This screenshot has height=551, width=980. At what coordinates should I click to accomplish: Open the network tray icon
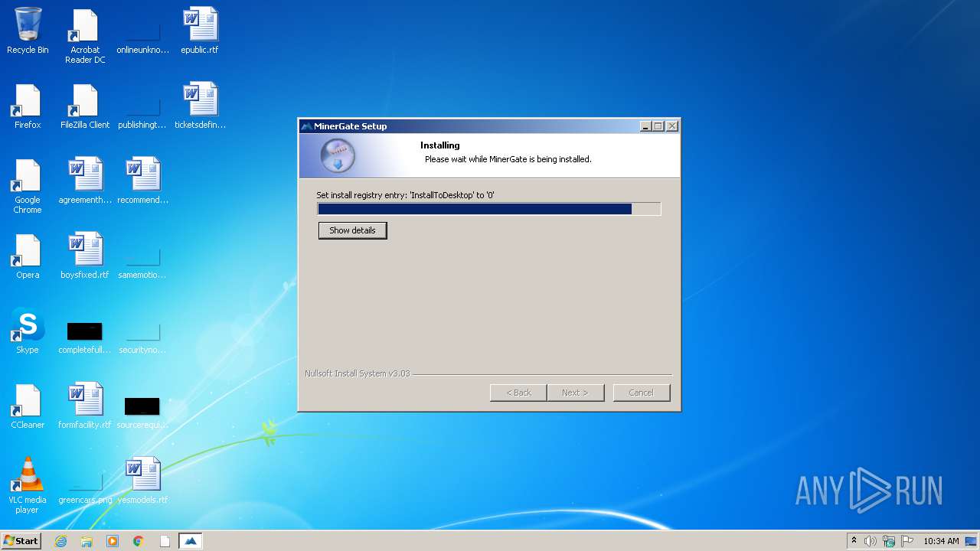point(889,541)
